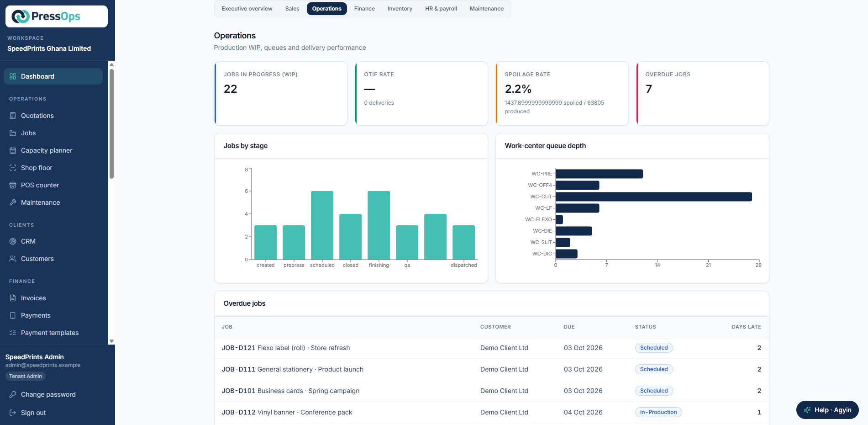Click the CUSTOMER column header
Image resolution: width=868 pixels, height=425 pixels.
(x=495, y=327)
